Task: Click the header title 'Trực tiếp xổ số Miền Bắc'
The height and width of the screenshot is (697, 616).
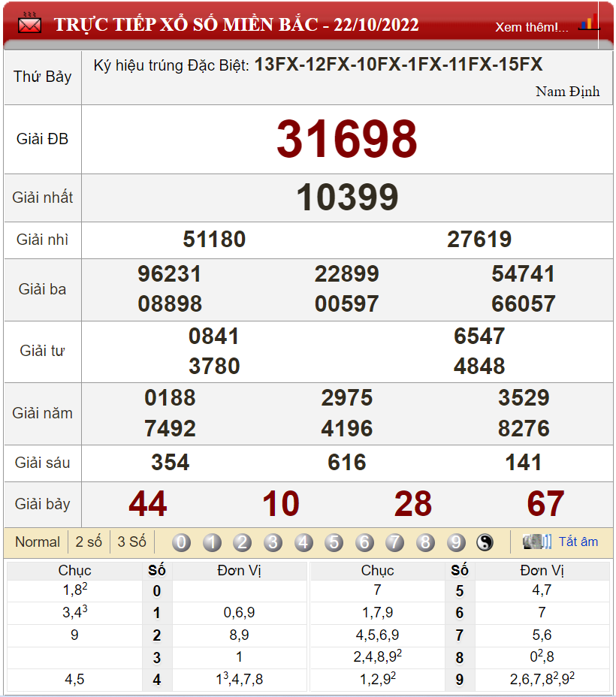Action: click(236, 25)
